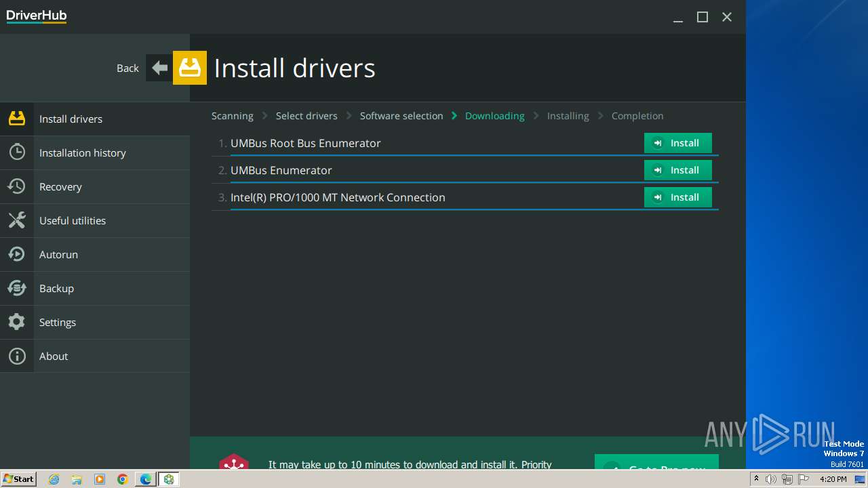The width and height of the screenshot is (868, 488).
Task: Open the Backup section
Action: click(95, 288)
